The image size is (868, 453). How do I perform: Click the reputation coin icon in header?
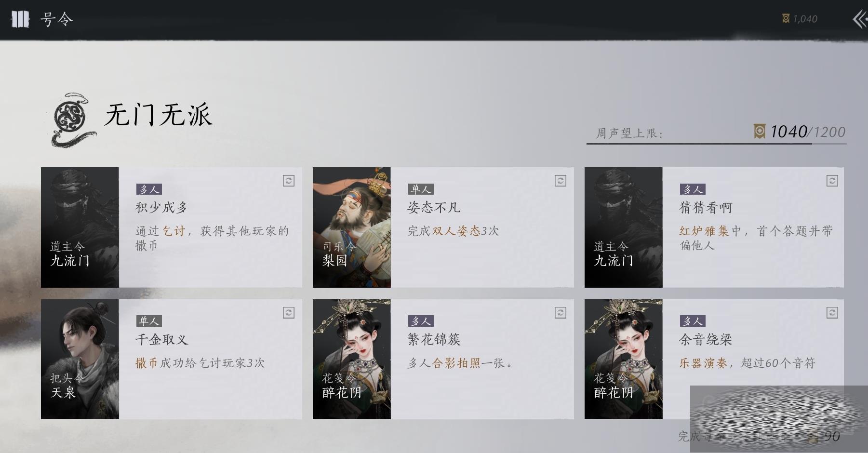click(786, 19)
